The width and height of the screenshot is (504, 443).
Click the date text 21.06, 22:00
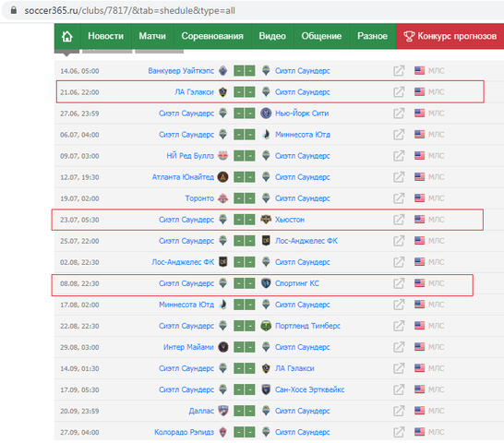(x=79, y=92)
